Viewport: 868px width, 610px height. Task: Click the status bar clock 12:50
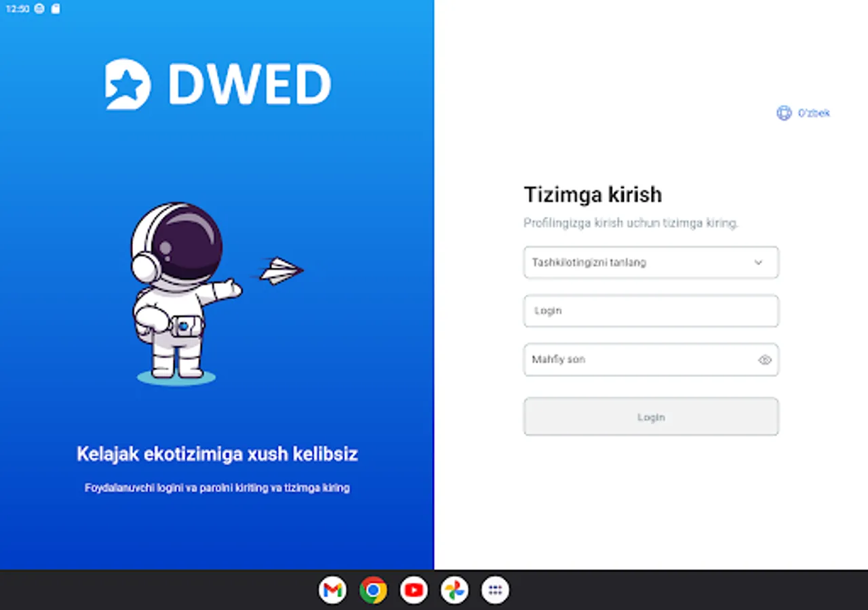click(17, 9)
